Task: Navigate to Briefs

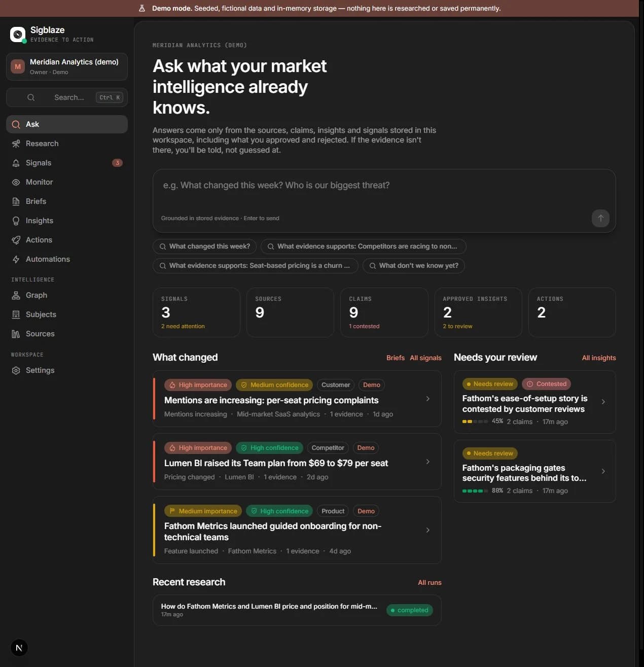Action: (67, 201)
